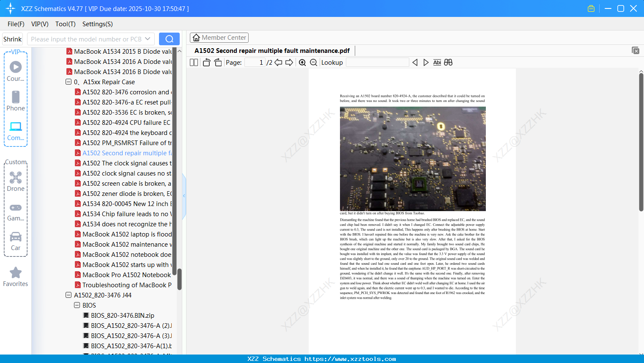Click the XZZ Schematics logo icon
The height and width of the screenshot is (363, 644).
(x=10, y=8)
